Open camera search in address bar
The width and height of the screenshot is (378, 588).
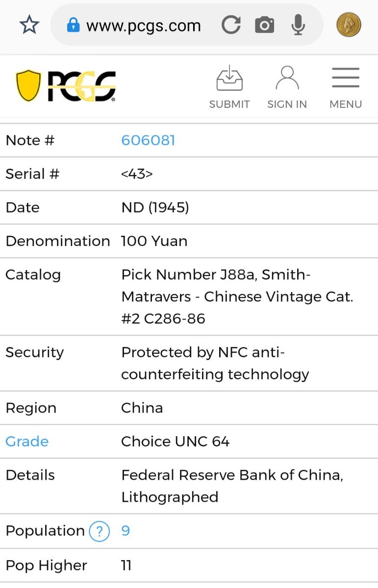[264, 25]
